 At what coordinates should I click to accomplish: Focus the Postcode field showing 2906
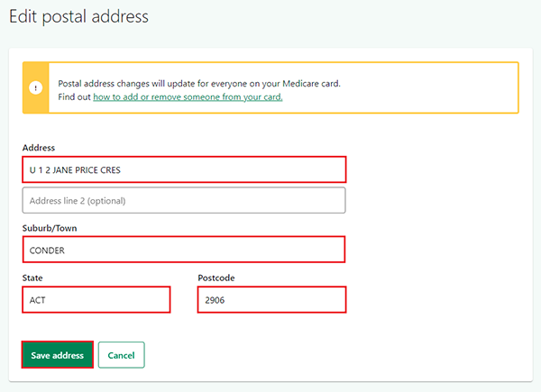271,299
